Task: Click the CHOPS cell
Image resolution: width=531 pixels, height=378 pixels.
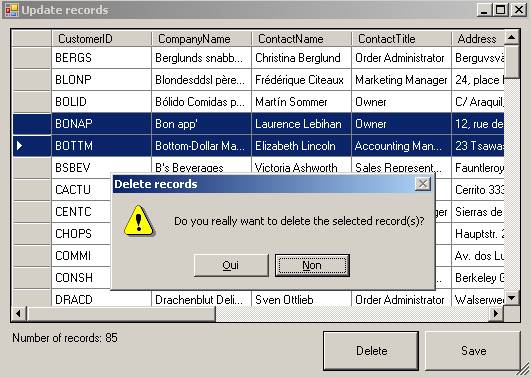Action: 81,234
